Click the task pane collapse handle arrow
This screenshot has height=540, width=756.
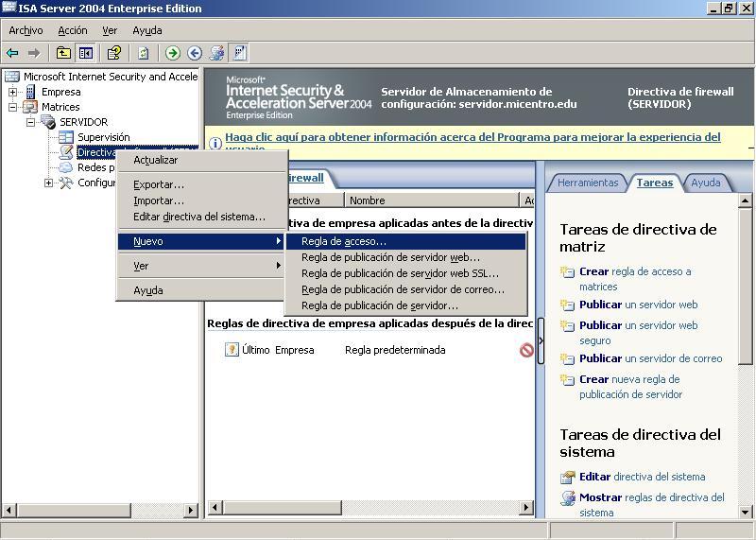541,340
